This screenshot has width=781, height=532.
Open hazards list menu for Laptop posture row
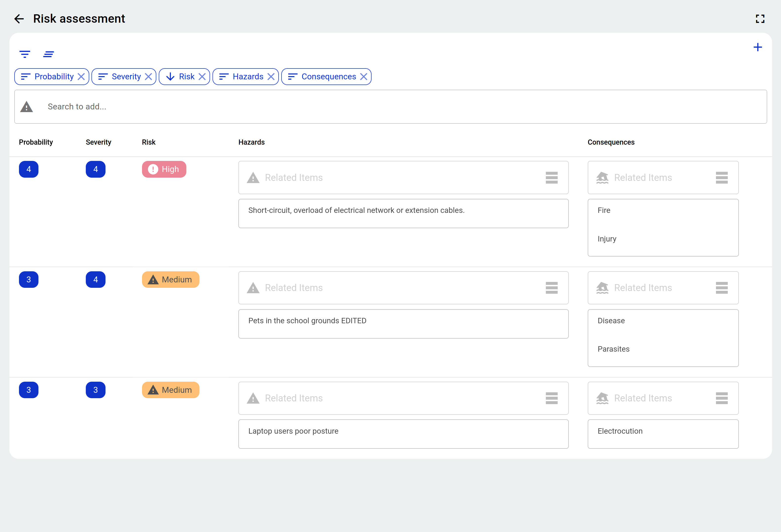tap(551, 398)
